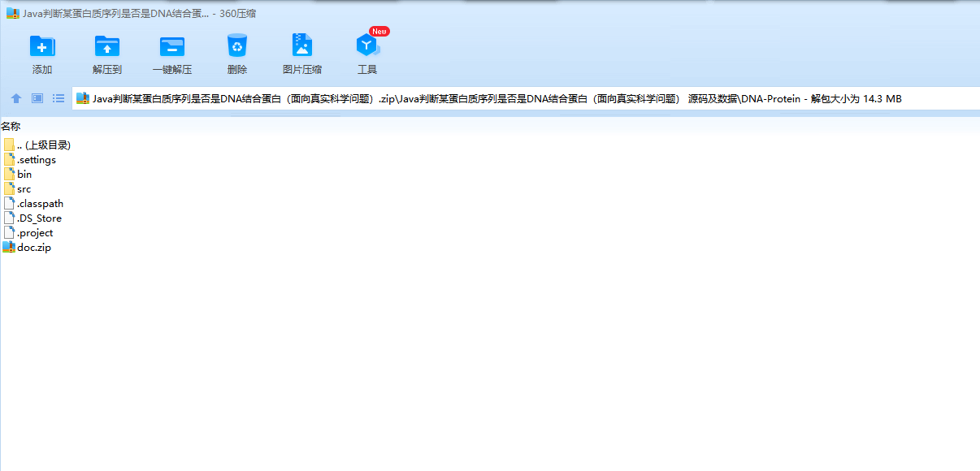Click the .classpath file icon
This screenshot has width=980, height=471.
coord(9,203)
